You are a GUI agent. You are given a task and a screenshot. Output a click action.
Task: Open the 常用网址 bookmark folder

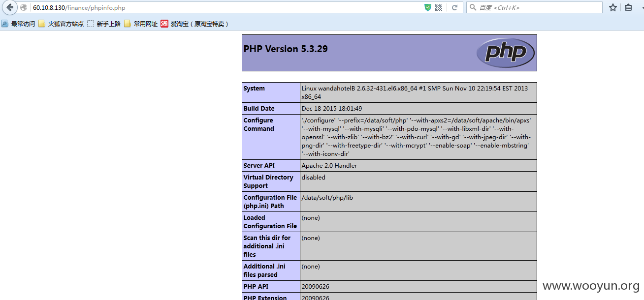141,24
